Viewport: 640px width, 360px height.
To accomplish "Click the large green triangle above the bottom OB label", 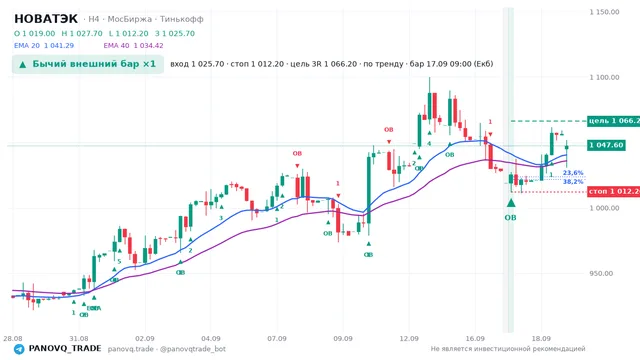I will (x=511, y=203).
